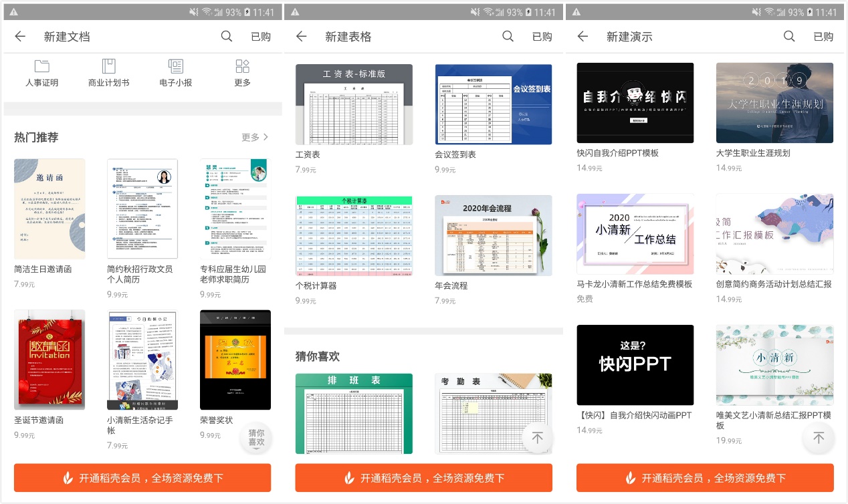Screen dimensions: 848x504
Task: Tap the back-to-top arrow on 新建表格 page
Action: pyautogui.click(x=538, y=438)
